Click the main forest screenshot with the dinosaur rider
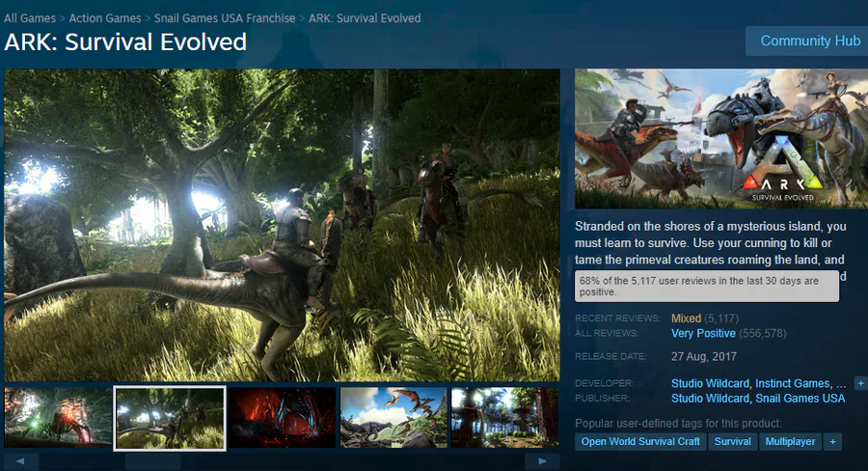The width and height of the screenshot is (868, 471). pyautogui.click(x=283, y=225)
